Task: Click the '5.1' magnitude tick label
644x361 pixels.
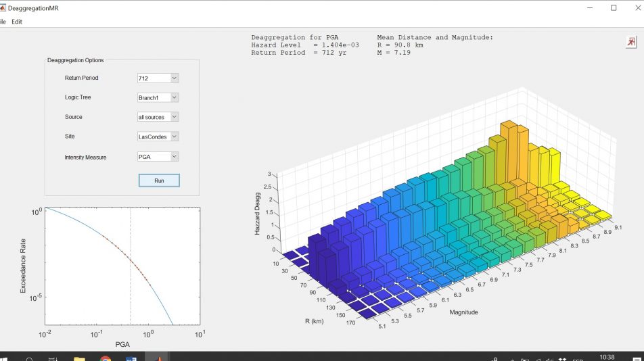Action: 382,327
